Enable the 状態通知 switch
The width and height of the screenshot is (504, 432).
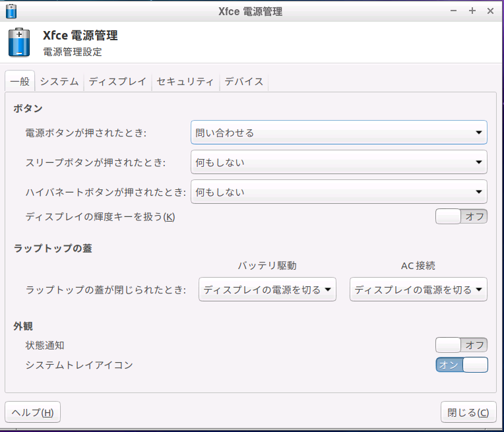click(461, 345)
